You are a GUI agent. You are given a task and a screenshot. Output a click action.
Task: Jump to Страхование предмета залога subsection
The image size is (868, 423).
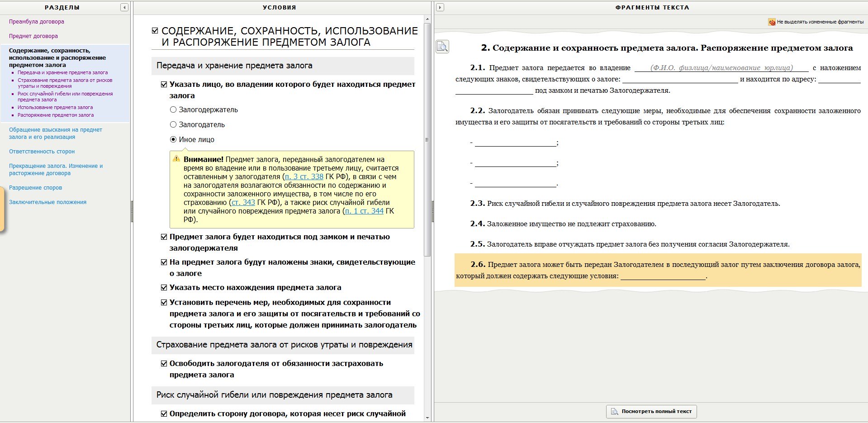pos(65,83)
